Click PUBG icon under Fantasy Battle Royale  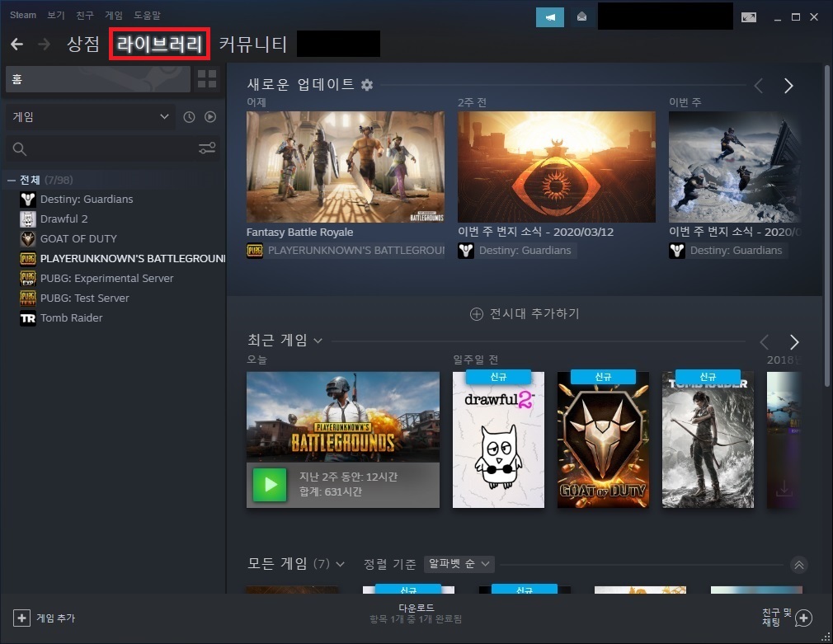point(255,251)
